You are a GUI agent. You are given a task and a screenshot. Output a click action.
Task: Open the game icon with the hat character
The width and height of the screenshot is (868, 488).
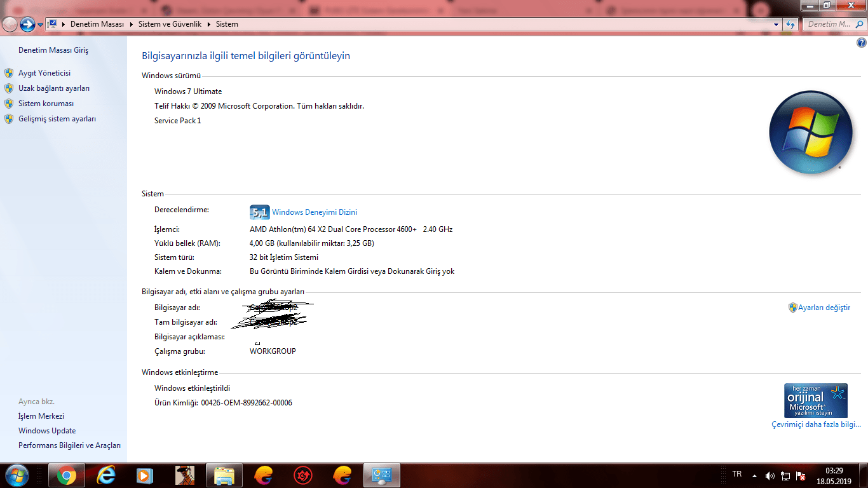click(184, 475)
